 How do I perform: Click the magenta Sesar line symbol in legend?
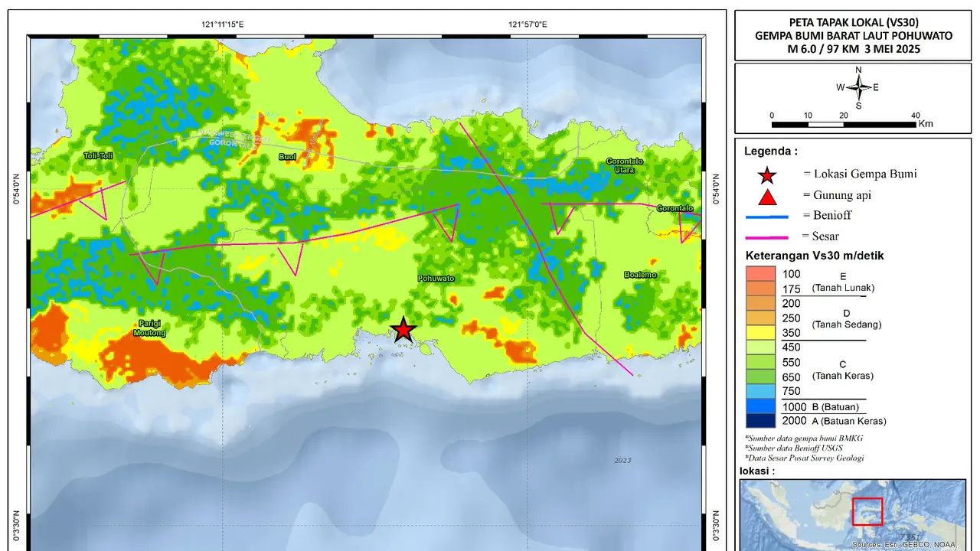click(x=767, y=237)
